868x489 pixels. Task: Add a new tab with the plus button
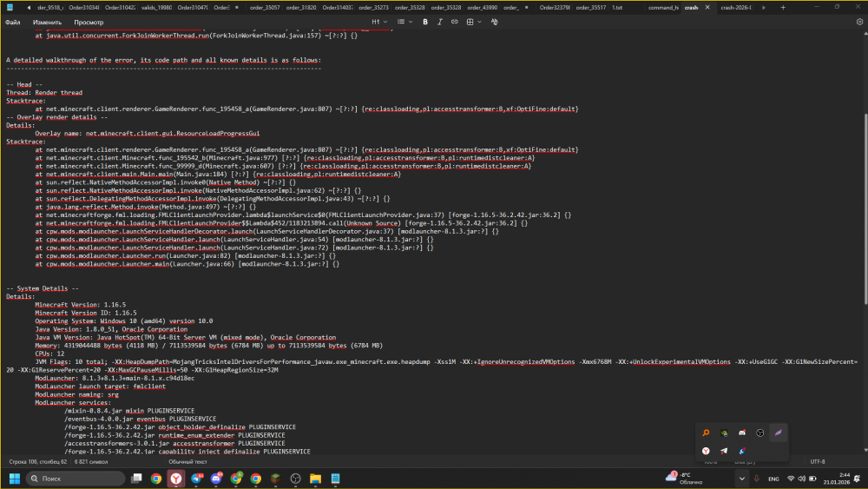point(783,8)
